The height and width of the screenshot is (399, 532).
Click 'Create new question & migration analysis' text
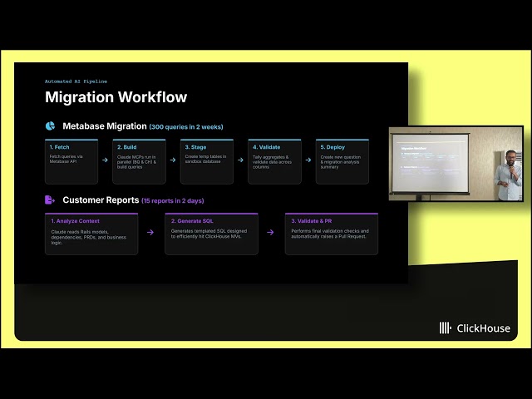pyautogui.click(x=341, y=162)
